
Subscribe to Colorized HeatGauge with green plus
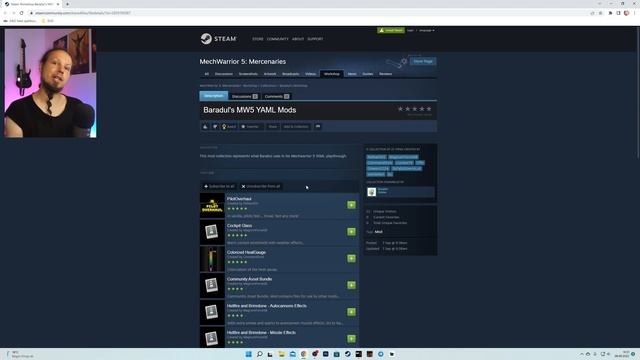click(351, 258)
